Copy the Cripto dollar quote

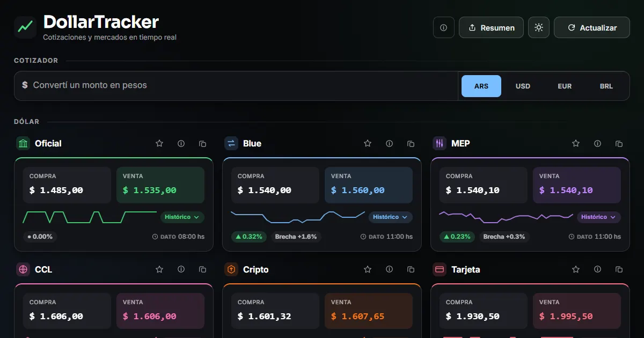pyautogui.click(x=411, y=269)
